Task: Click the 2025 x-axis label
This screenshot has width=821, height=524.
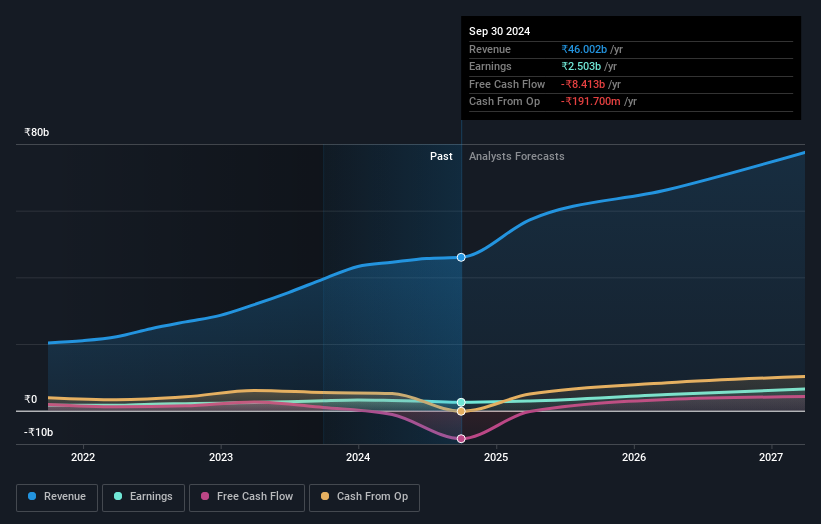Action: pos(496,457)
